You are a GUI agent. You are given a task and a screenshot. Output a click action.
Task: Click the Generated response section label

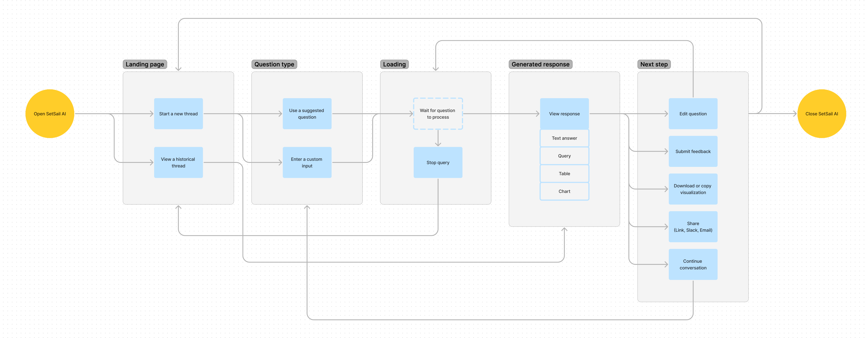click(540, 64)
